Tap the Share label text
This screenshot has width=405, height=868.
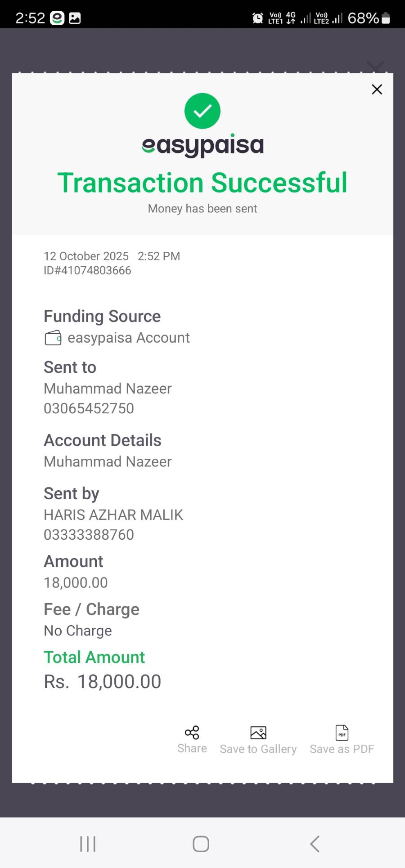tap(192, 748)
